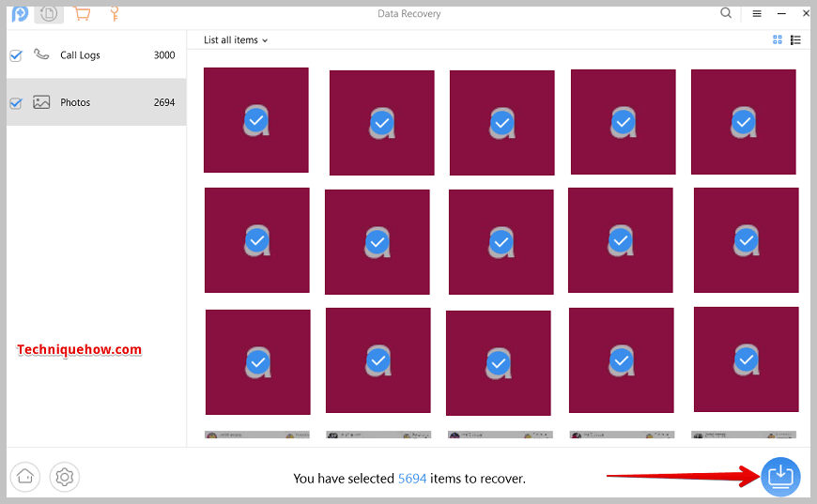The height and width of the screenshot is (504, 817).
Task: Open the settings gear
Action: pyautogui.click(x=65, y=477)
